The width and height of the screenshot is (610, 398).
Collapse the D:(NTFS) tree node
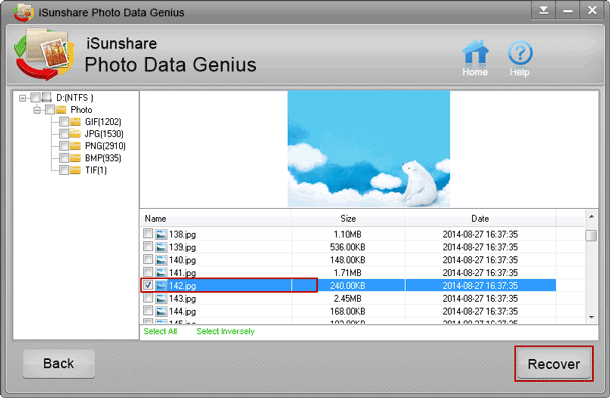23,98
